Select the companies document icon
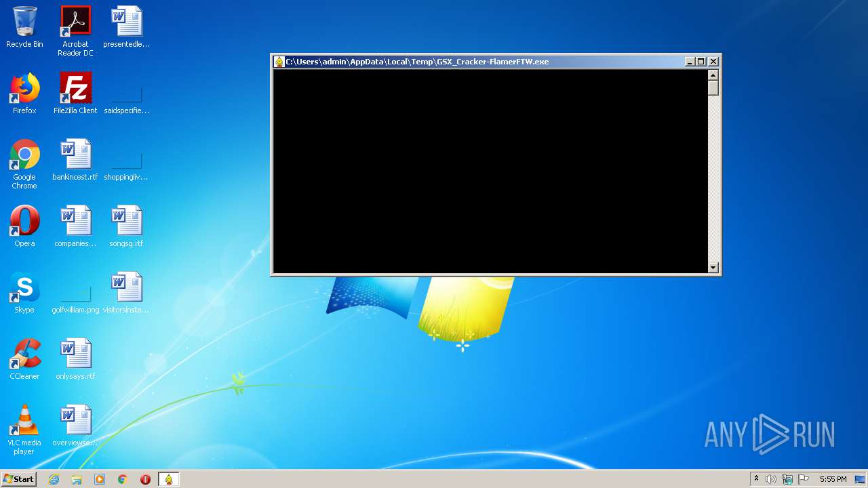 pyautogui.click(x=75, y=226)
